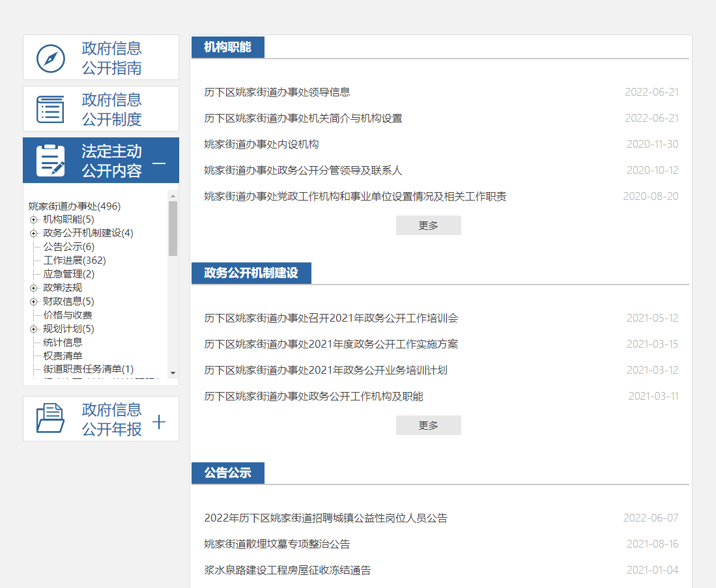The image size is (716, 588).
Task: Click the clipboard icon for 法定主动公开内容
Action: [x=51, y=161]
